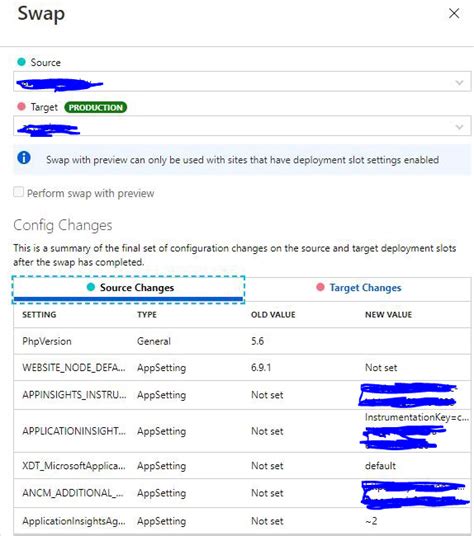Click the new value default
The image size is (474, 536).
click(x=380, y=466)
